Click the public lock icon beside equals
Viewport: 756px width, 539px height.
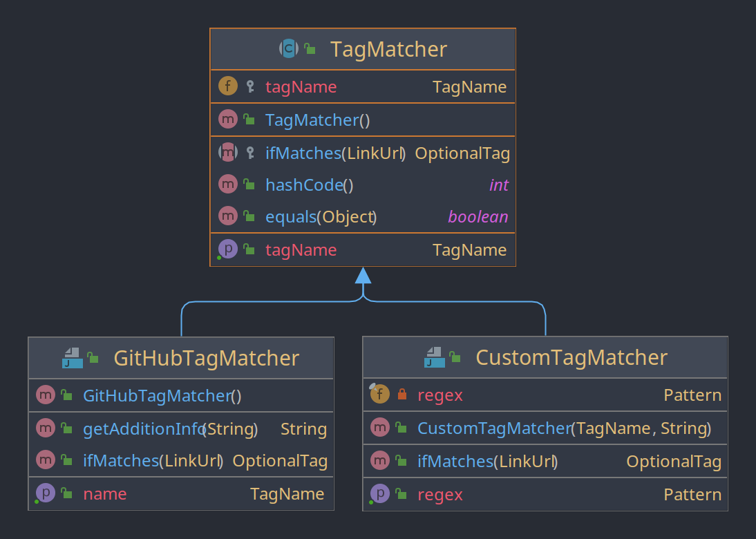(x=249, y=216)
